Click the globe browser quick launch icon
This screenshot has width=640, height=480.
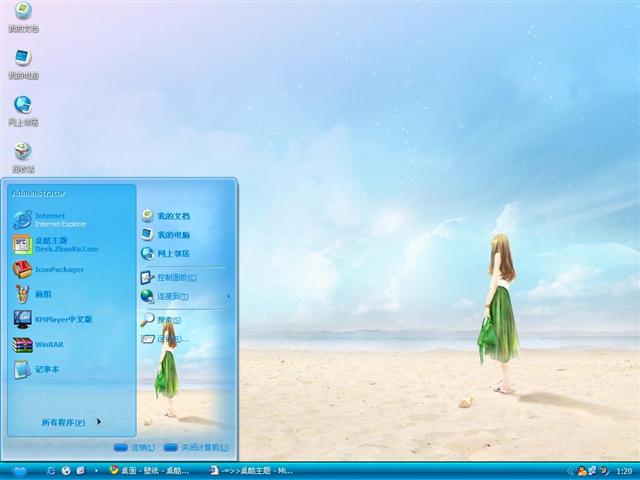coord(66,471)
